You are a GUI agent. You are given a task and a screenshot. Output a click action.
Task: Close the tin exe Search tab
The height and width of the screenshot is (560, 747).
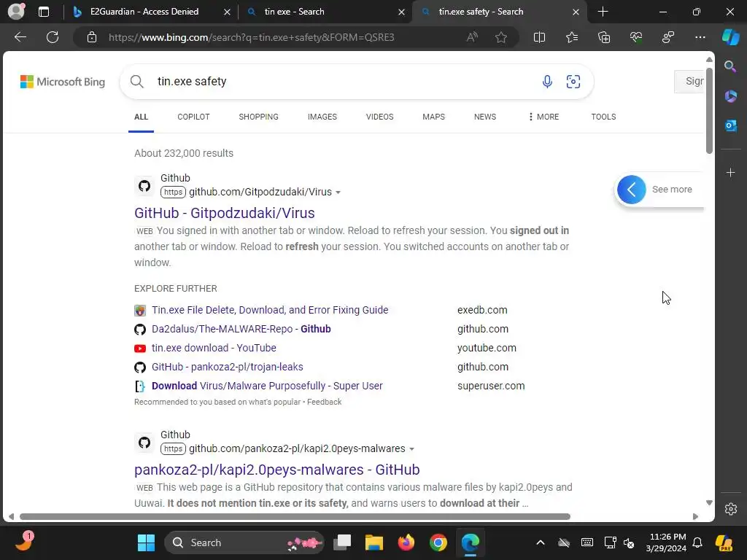tap(402, 12)
